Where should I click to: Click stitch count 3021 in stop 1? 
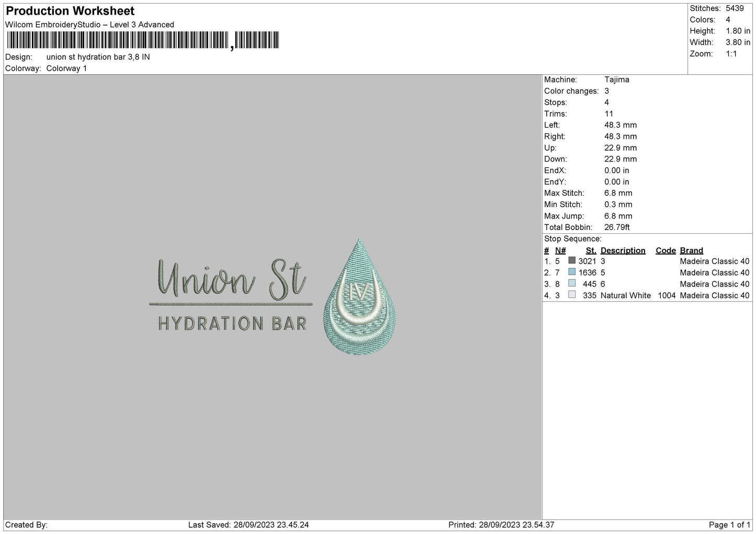tap(587, 261)
